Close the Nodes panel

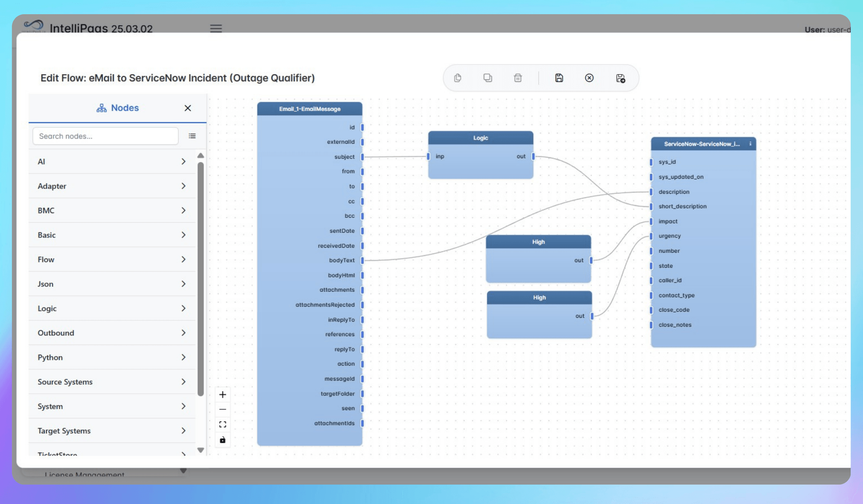tap(187, 108)
